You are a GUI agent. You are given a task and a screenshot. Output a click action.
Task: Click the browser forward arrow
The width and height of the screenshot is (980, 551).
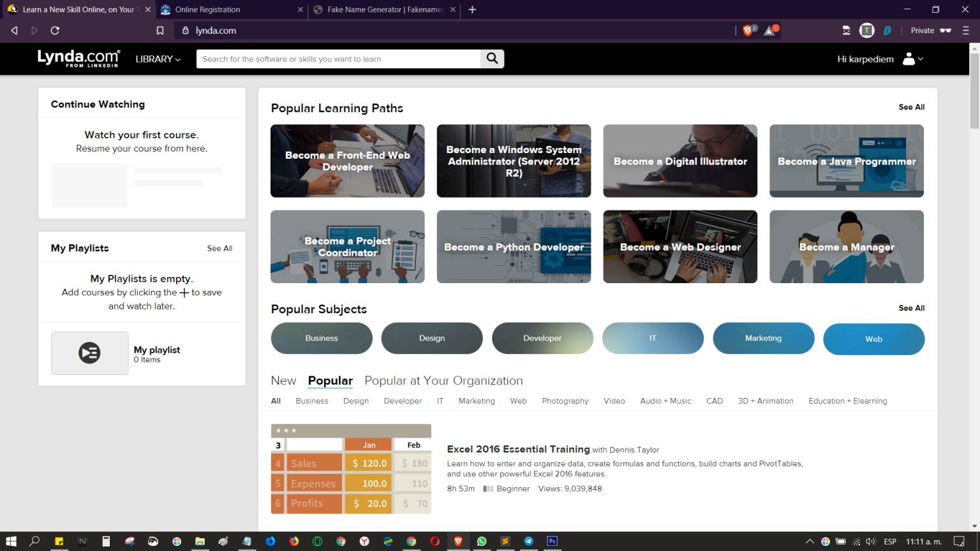click(x=34, y=31)
